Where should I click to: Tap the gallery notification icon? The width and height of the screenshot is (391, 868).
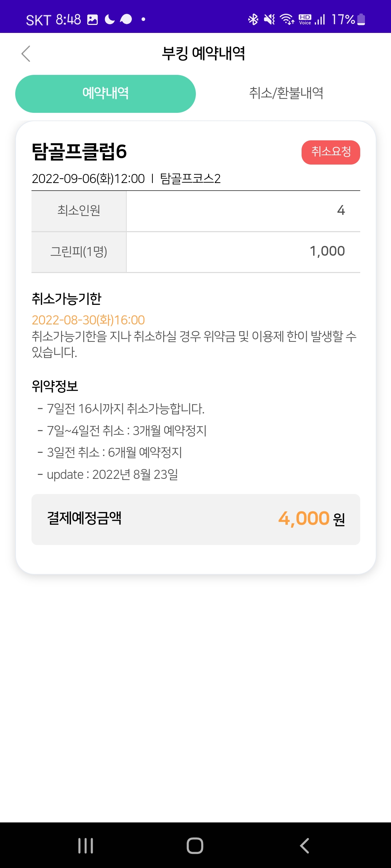point(93,20)
